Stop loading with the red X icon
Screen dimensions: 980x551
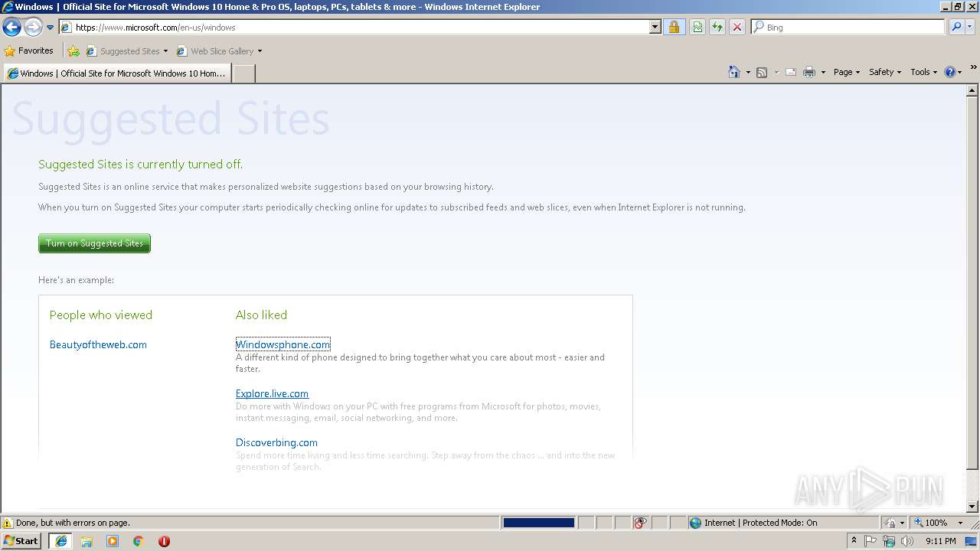[737, 27]
